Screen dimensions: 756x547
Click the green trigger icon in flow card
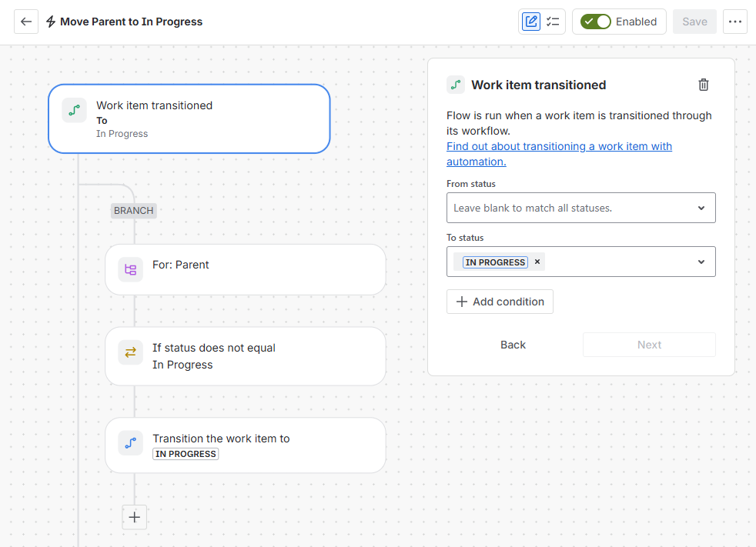click(x=74, y=110)
